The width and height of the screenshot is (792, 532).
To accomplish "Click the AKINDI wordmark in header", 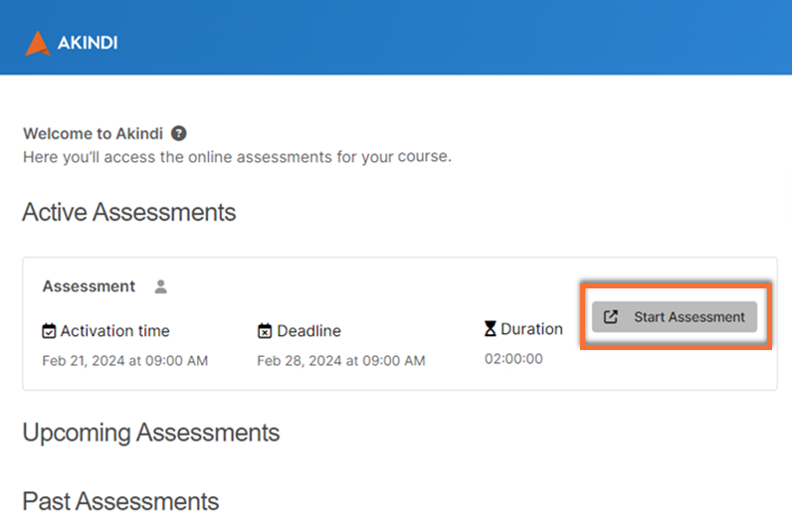I will pos(88,44).
